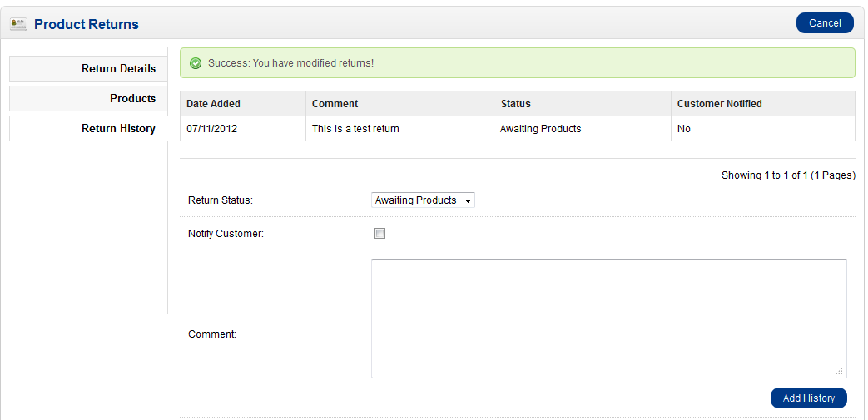Viewport: 868px width, 420px height.
Task: Open the Return Details tab
Action: tap(118, 69)
